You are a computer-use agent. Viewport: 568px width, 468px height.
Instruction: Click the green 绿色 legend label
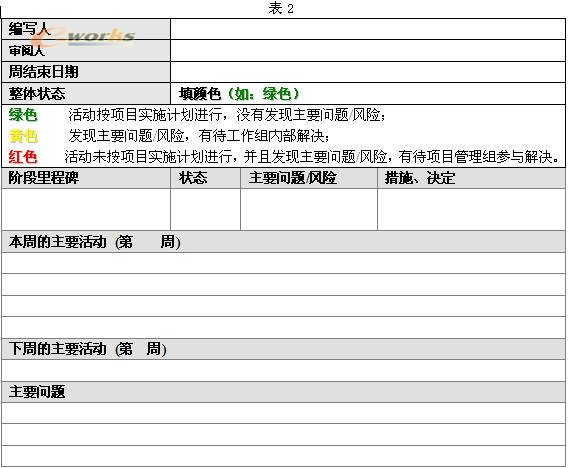[x=23, y=115]
